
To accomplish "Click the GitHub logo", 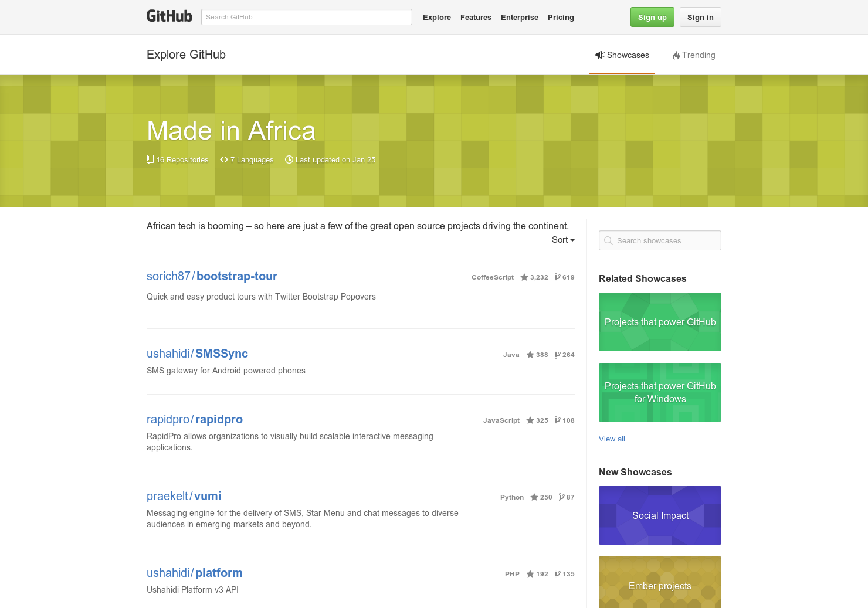I will pyautogui.click(x=169, y=16).
